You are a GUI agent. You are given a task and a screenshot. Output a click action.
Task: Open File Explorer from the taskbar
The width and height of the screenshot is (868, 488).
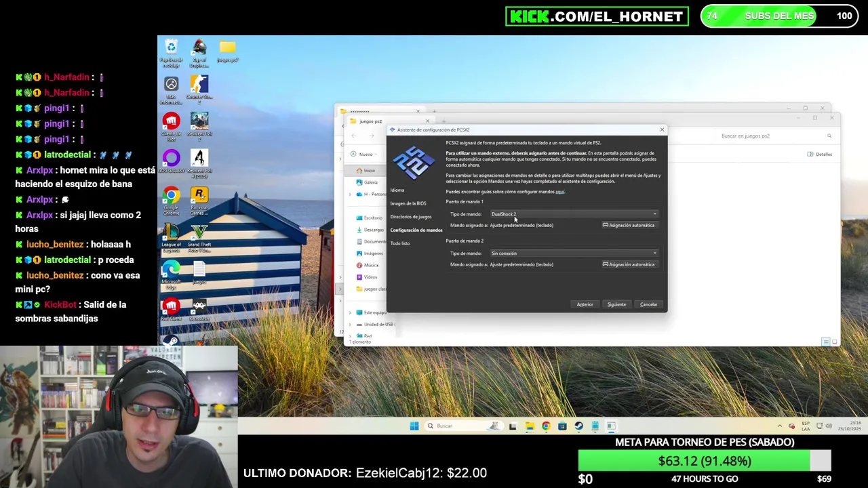coord(529,426)
